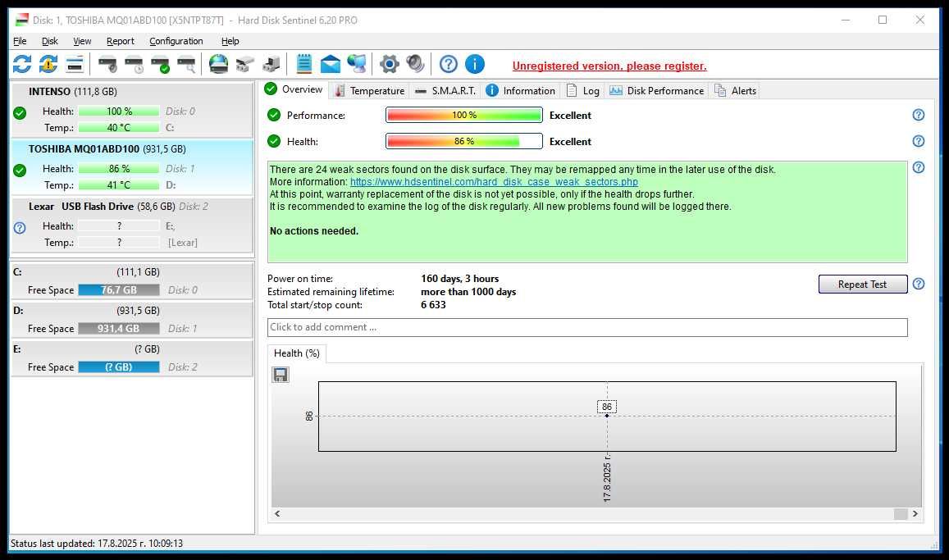Switch to the Temperature tab
The image size is (949, 560).
pos(370,91)
